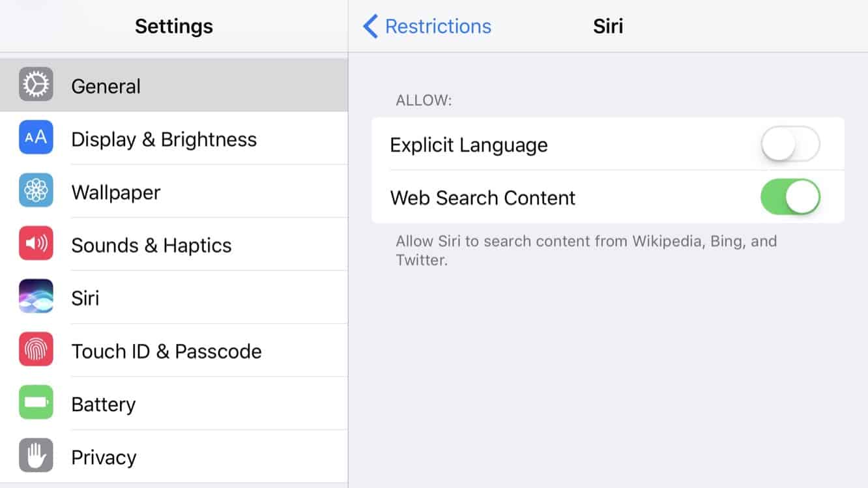868x488 pixels.
Task: Open Touch ID & Passcode label
Action: pos(166,351)
